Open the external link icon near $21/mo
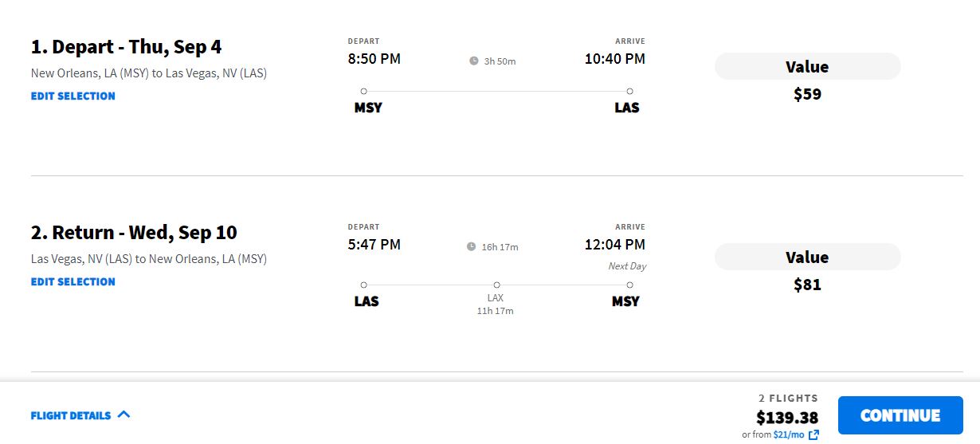The height and width of the screenshot is (444, 980). (813, 434)
